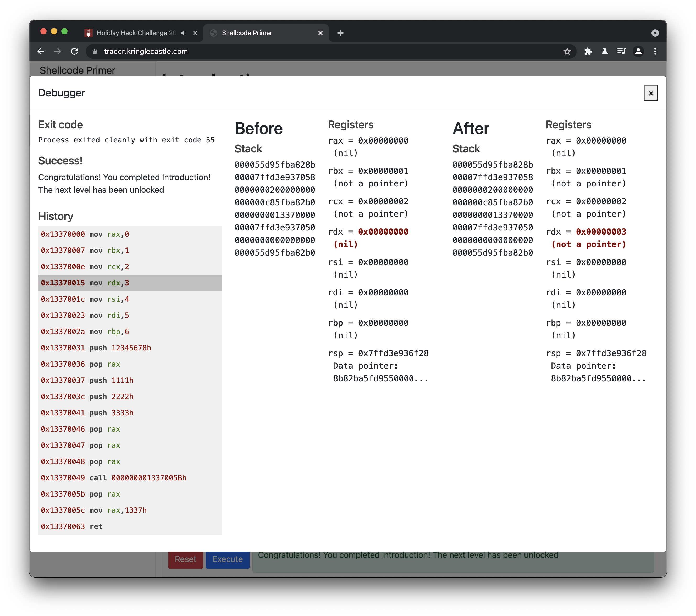Click the address bar URL
The width and height of the screenshot is (696, 616).
pos(146,51)
